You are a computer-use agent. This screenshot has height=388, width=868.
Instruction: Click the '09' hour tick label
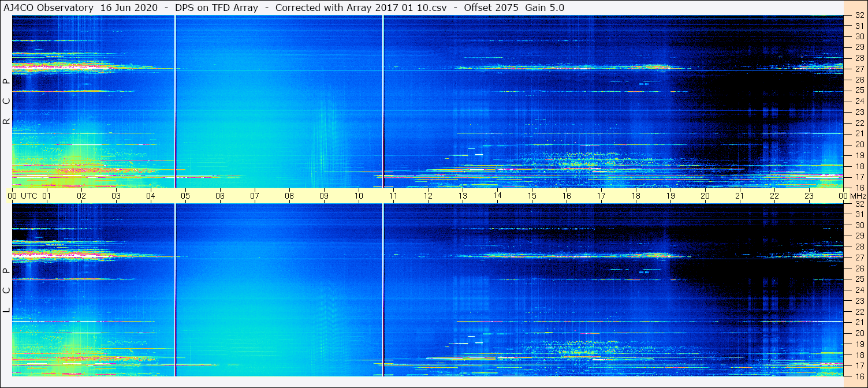point(324,196)
